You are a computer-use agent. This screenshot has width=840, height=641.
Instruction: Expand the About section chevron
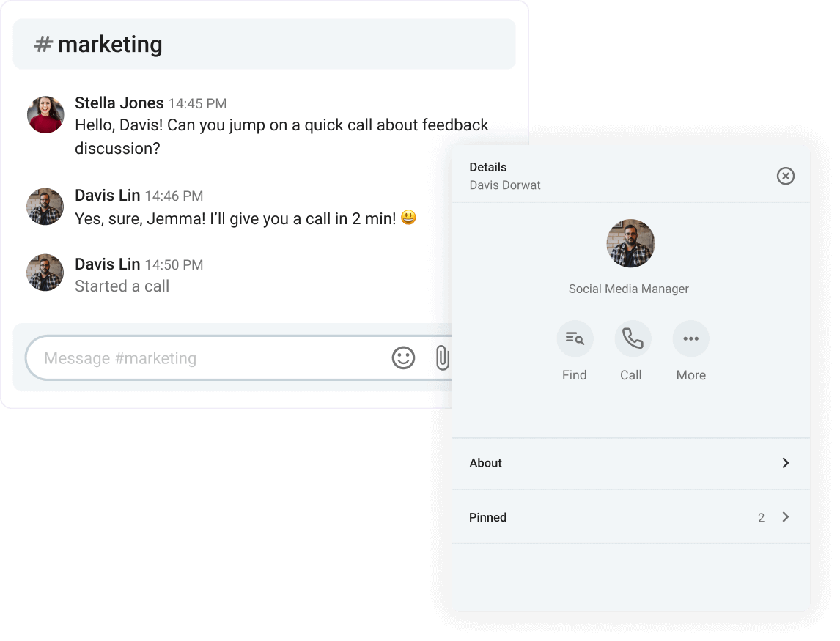pyautogui.click(x=785, y=463)
